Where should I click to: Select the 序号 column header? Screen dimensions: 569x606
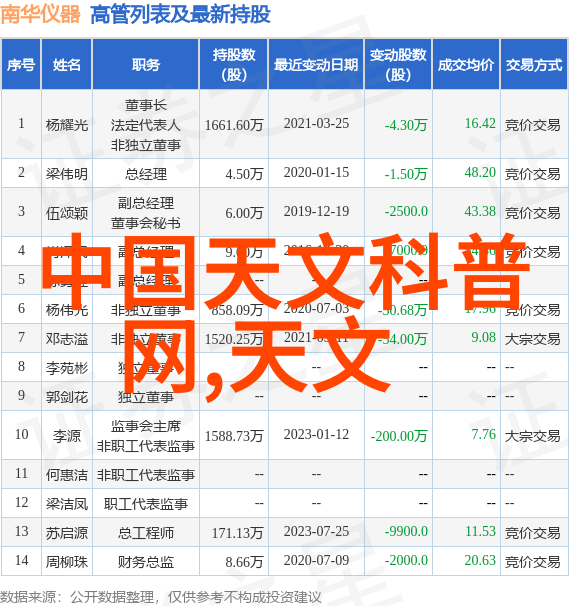[x=21, y=65]
